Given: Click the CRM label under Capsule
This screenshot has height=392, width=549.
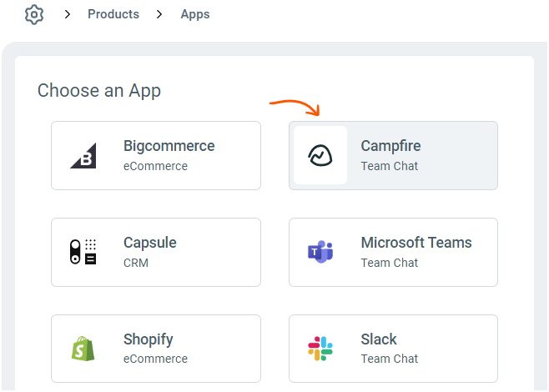Looking at the screenshot, I should coord(136,263).
